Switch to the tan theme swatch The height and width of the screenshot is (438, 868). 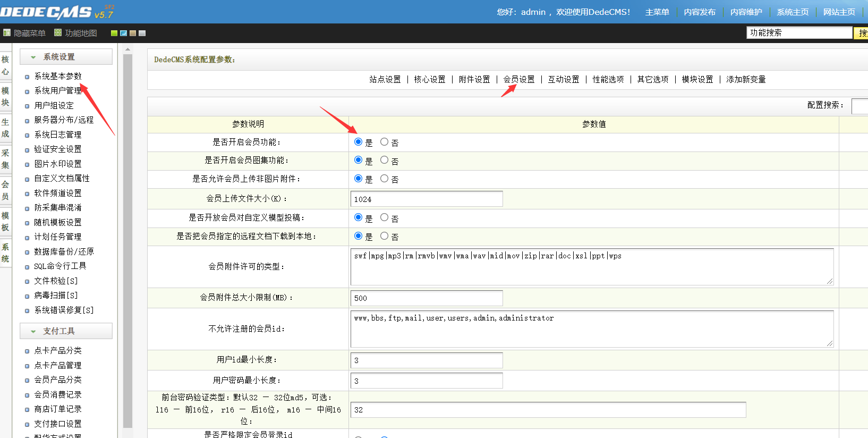(x=133, y=33)
